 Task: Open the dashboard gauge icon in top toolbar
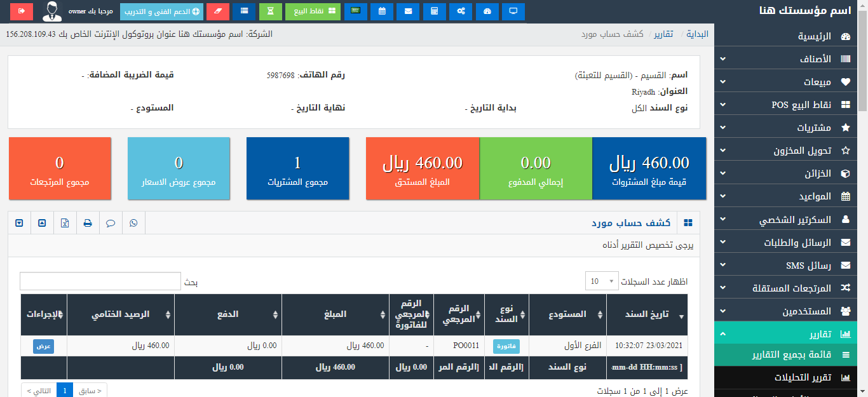[487, 11]
